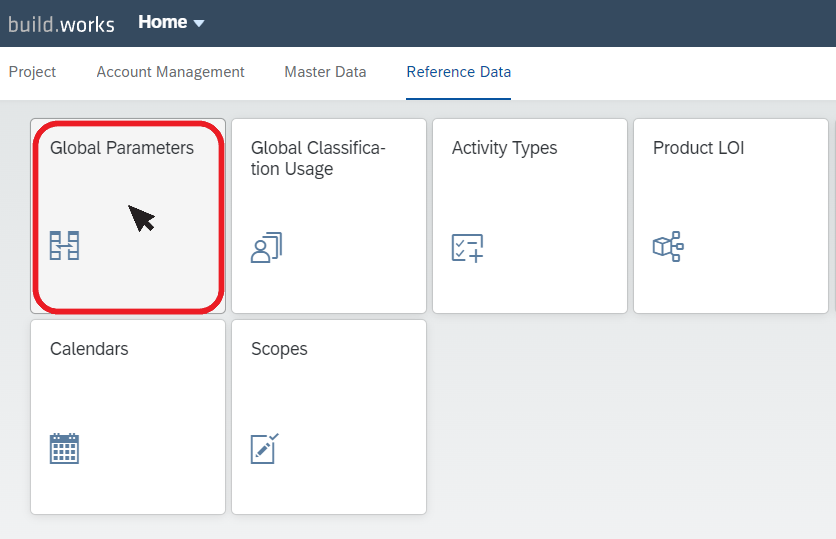The image size is (836, 539).
Task: Click the Product LOI cube hierarchy icon
Action: pyautogui.click(x=668, y=246)
